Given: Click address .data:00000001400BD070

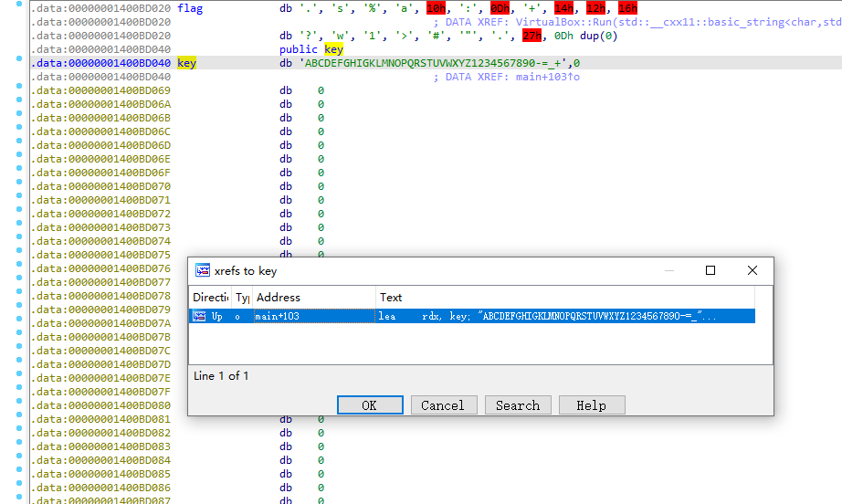Looking at the screenshot, I should coord(100,186).
